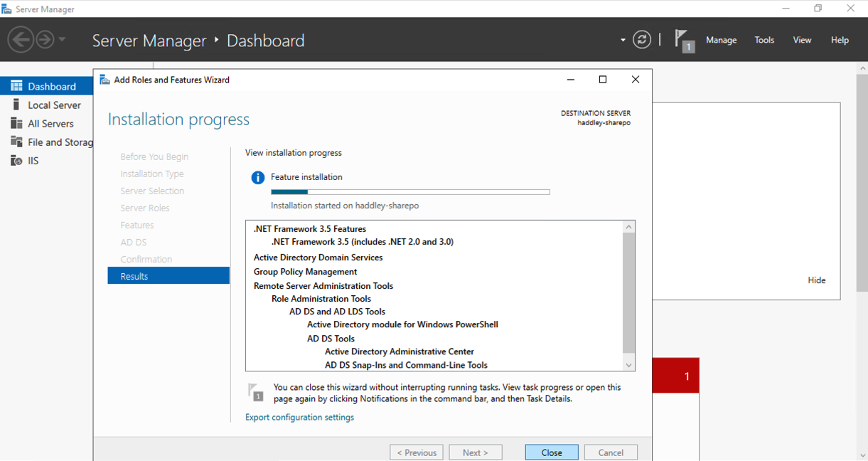
Task: Click Active Directory module for Windows PowerShell
Action: point(402,324)
